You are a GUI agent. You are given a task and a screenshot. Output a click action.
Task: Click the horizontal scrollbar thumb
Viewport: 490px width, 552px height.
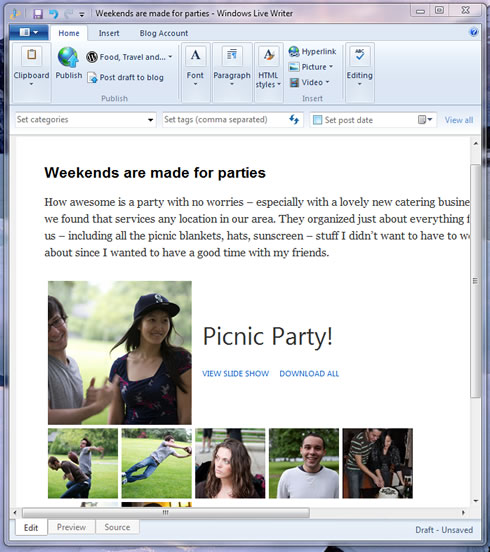click(x=166, y=513)
